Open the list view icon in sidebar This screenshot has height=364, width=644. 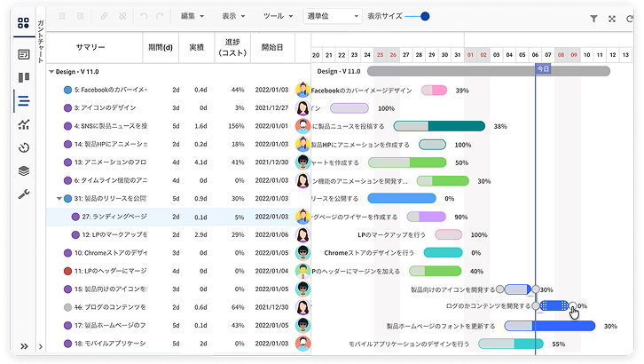23,54
